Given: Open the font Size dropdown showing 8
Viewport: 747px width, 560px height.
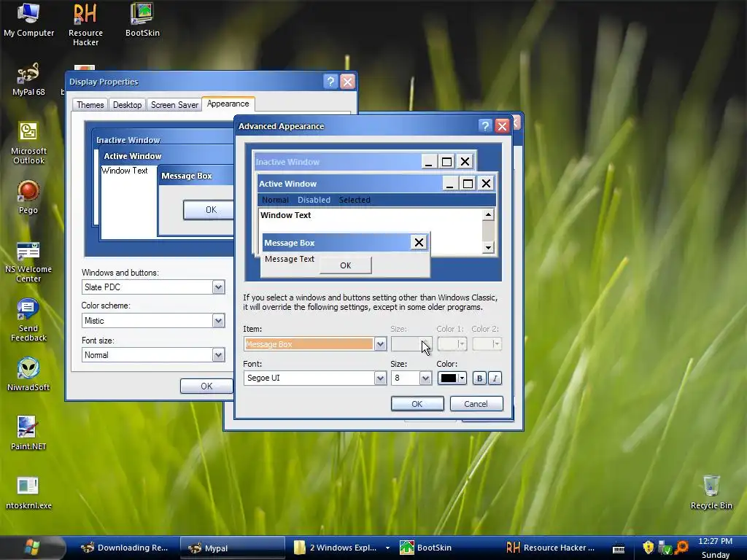Looking at the screenshot, I should (x=425, y=378).
